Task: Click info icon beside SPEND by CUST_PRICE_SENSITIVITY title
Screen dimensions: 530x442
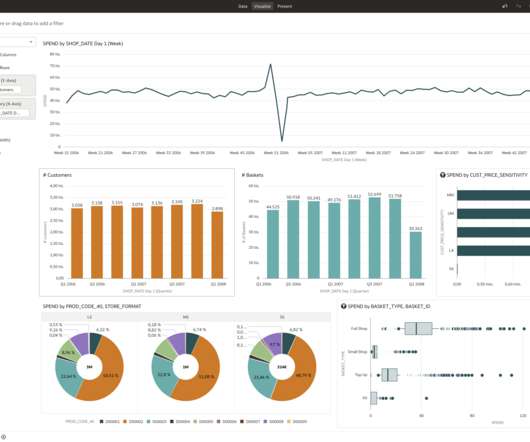Action: pos(442,175)
